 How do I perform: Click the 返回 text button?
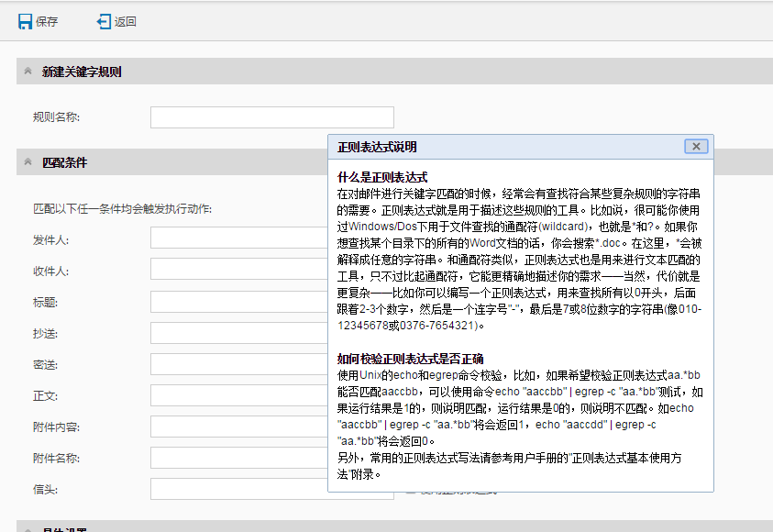[x=126, y=21]
